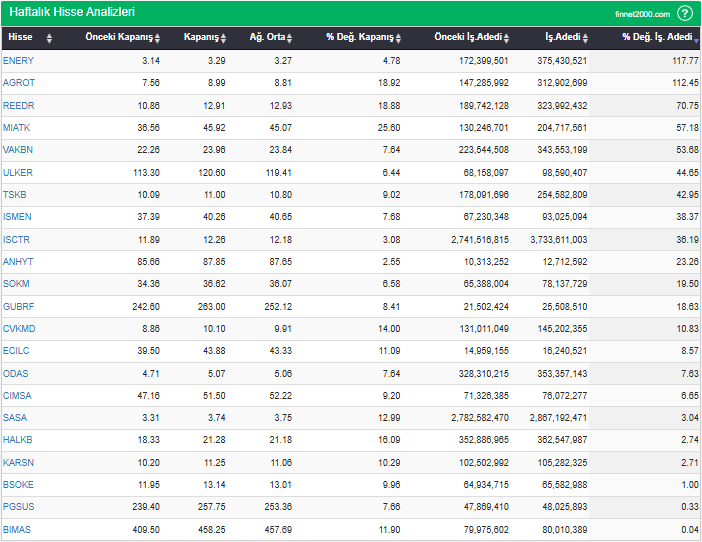This screenshot has width=702, height=542.
Task: Open the GUBRF stock link
Action: click(18, 307)
